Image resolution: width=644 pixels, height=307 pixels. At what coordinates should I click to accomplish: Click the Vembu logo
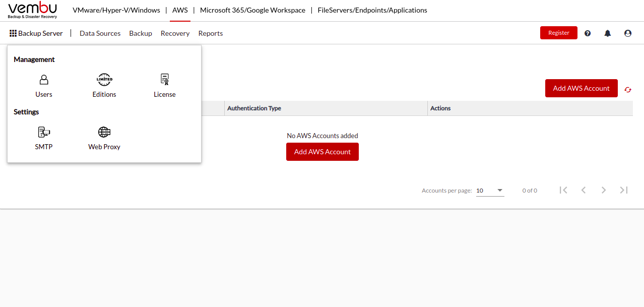pos(33,10)
